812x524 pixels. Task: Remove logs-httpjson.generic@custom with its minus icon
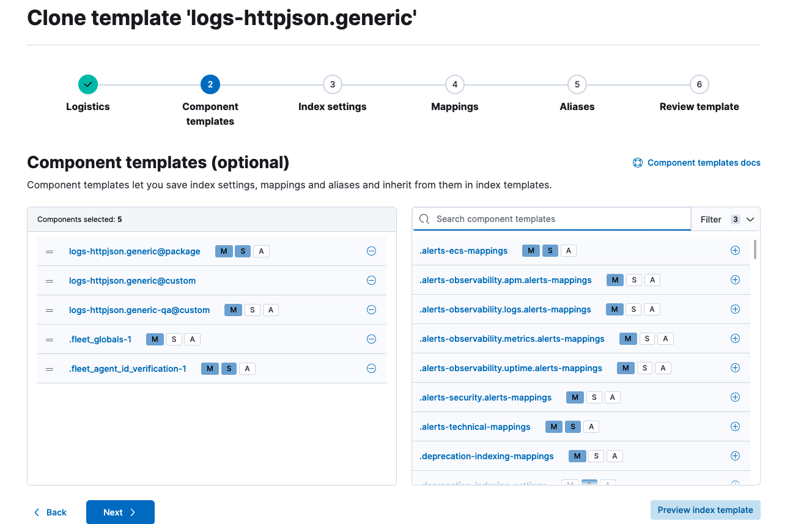coord(371,280)
